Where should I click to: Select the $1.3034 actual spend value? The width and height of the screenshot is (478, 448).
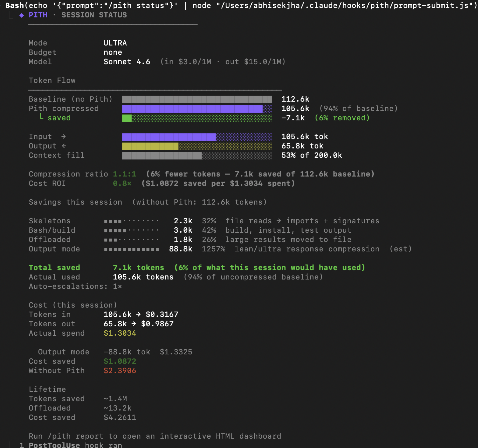coord(120,333)
